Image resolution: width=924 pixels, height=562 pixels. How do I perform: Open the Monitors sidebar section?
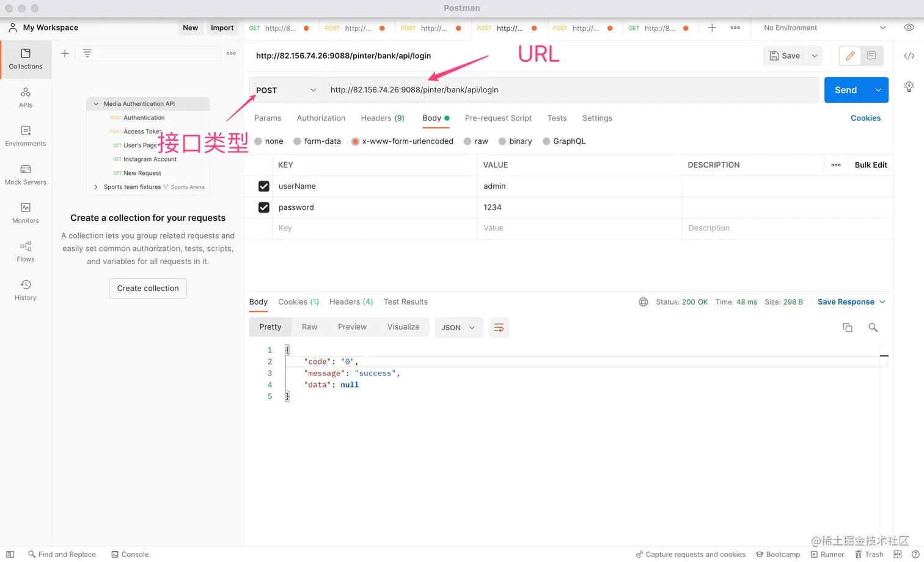tap(26, 213)
